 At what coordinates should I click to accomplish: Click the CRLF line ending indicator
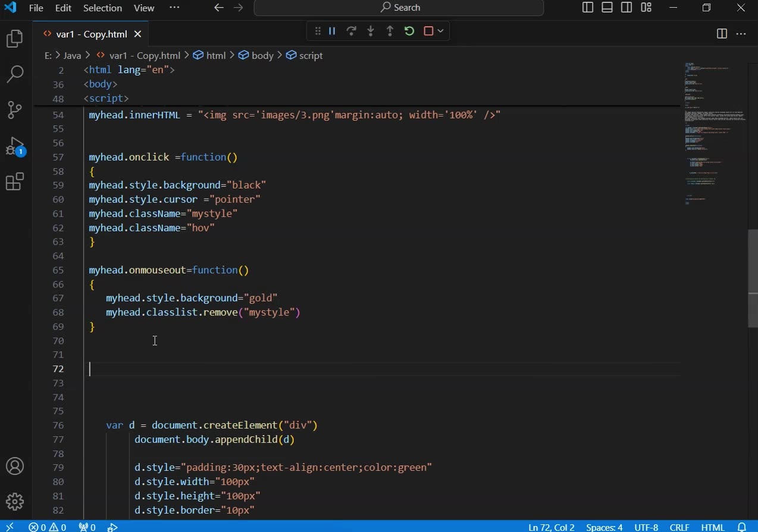point(679,527)
